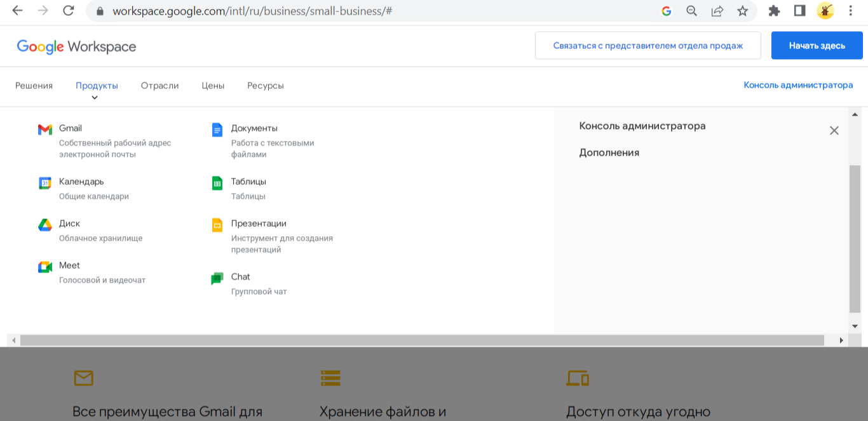Click 'Все преимущества Gmail для' heading
Screen dimensions: 868x421
click(x=167, y=412)
